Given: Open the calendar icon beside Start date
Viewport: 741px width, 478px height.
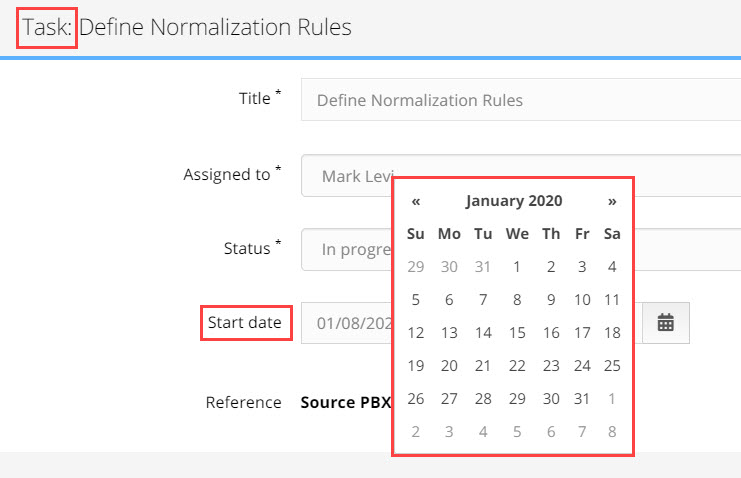Looking at the screenshot, I should pyautogui.click(x=665, y=323).
